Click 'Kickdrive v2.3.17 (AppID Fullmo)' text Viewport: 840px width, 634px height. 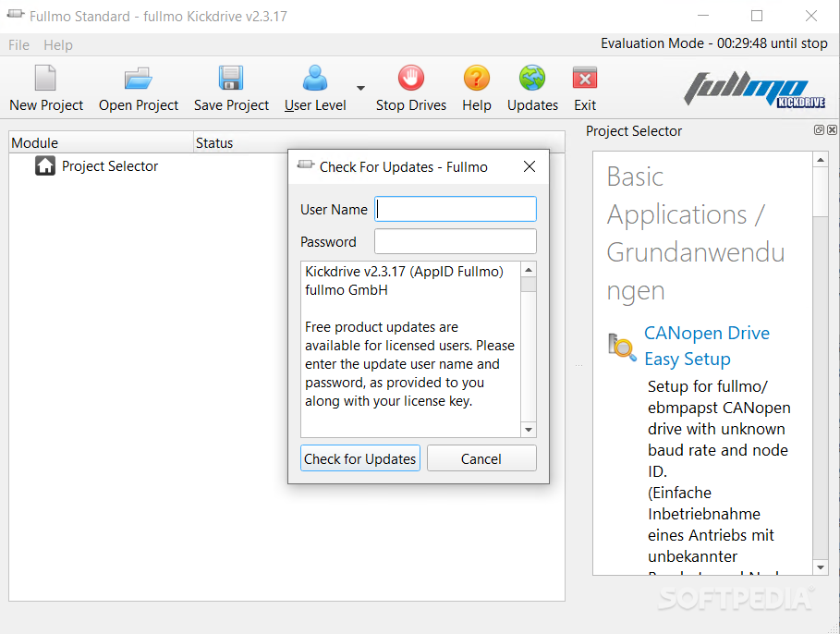pyautogui.click(x=404, y=272)
